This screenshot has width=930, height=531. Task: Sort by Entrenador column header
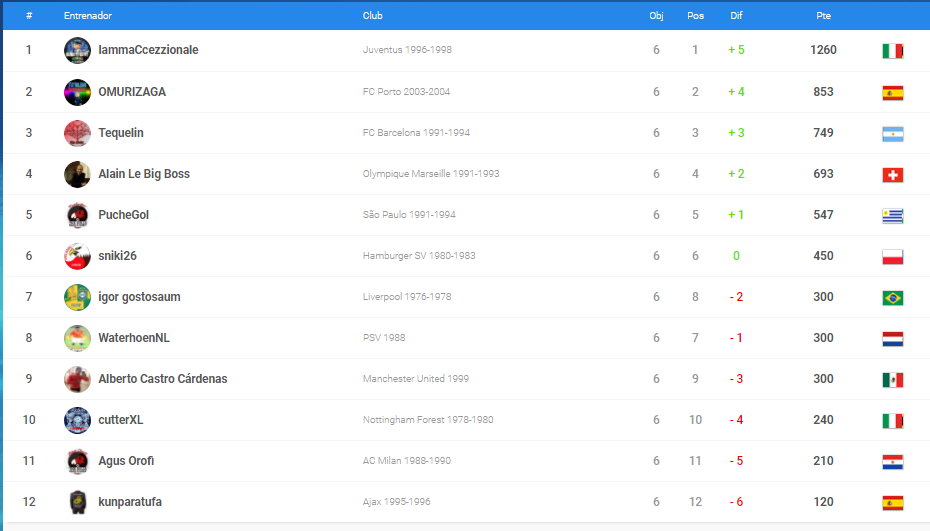click(88, 15)
